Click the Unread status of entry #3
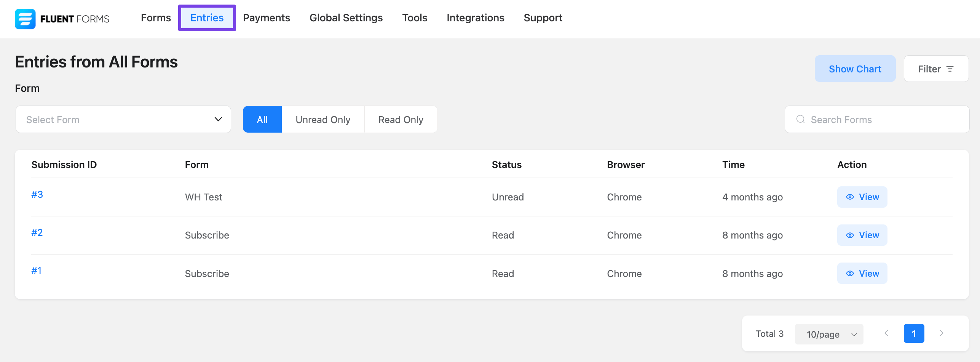 click(508, 197)
